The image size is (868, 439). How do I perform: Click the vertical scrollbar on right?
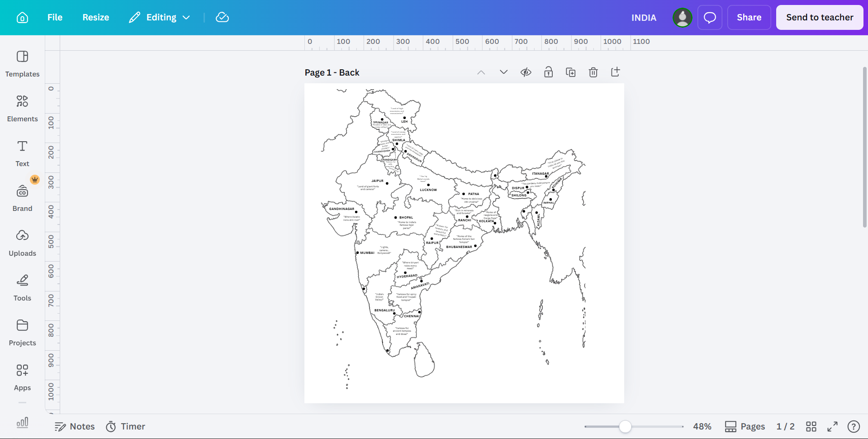coord(864,147)
